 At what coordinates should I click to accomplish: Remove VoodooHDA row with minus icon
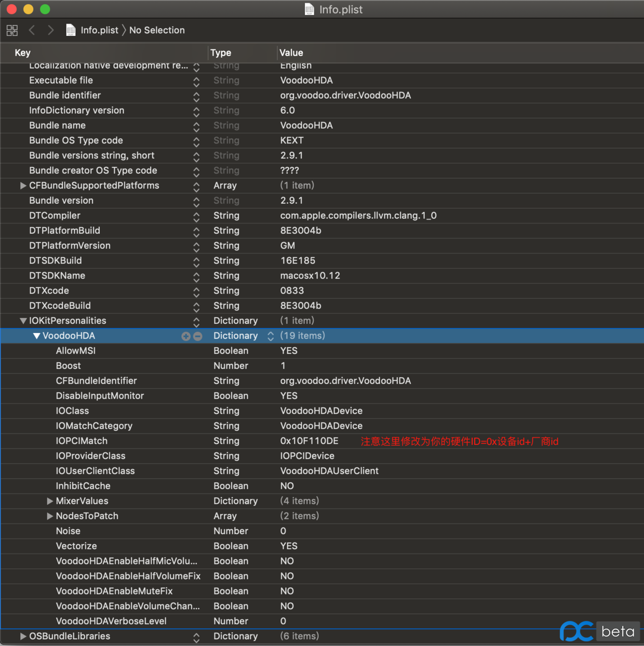(198, 336)
